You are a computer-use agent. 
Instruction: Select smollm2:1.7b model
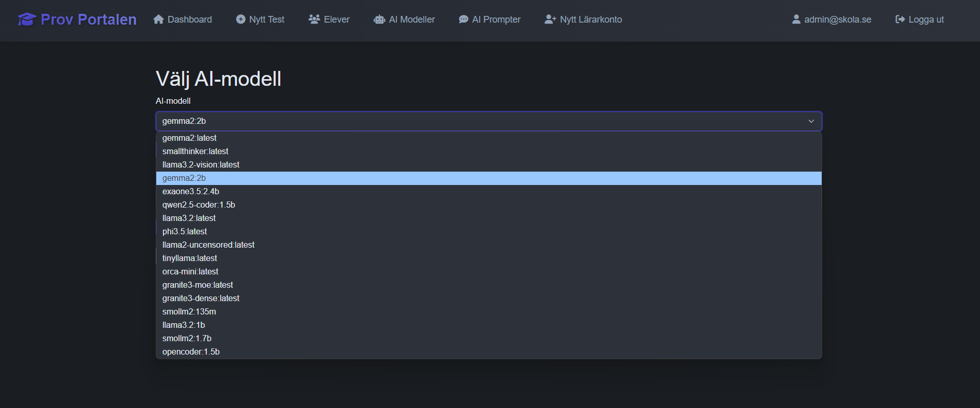pos(488,338)
